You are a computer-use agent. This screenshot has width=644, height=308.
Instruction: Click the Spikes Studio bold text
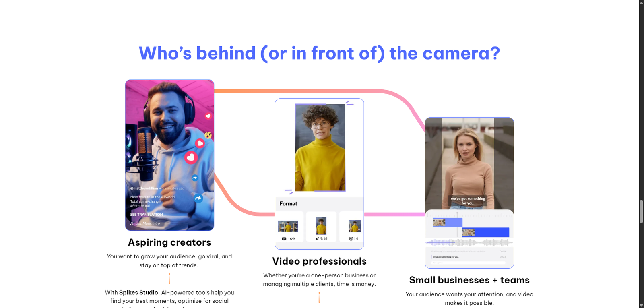click(x=138, y=293)
